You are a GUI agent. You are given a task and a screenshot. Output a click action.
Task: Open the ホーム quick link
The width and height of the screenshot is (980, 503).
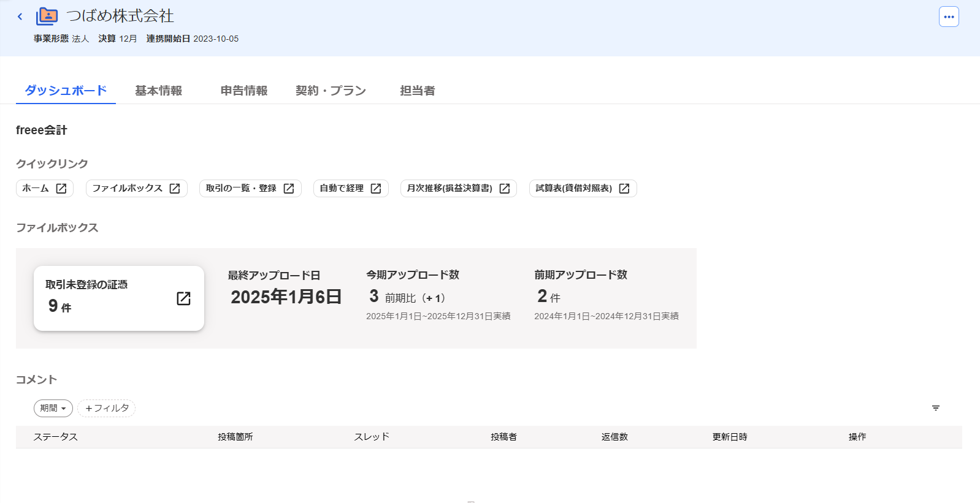click(45, 188)
